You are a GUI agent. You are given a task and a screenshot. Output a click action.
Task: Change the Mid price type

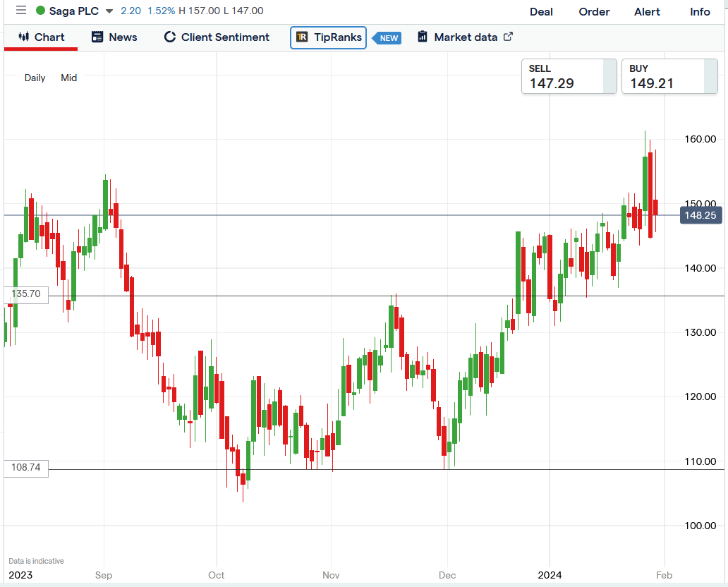coord(68,78)
